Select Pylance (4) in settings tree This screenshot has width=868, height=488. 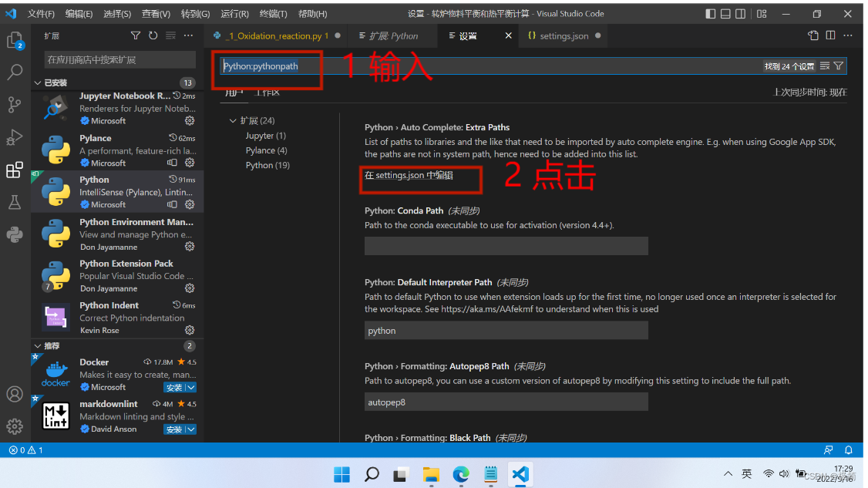tap(266, 150)
